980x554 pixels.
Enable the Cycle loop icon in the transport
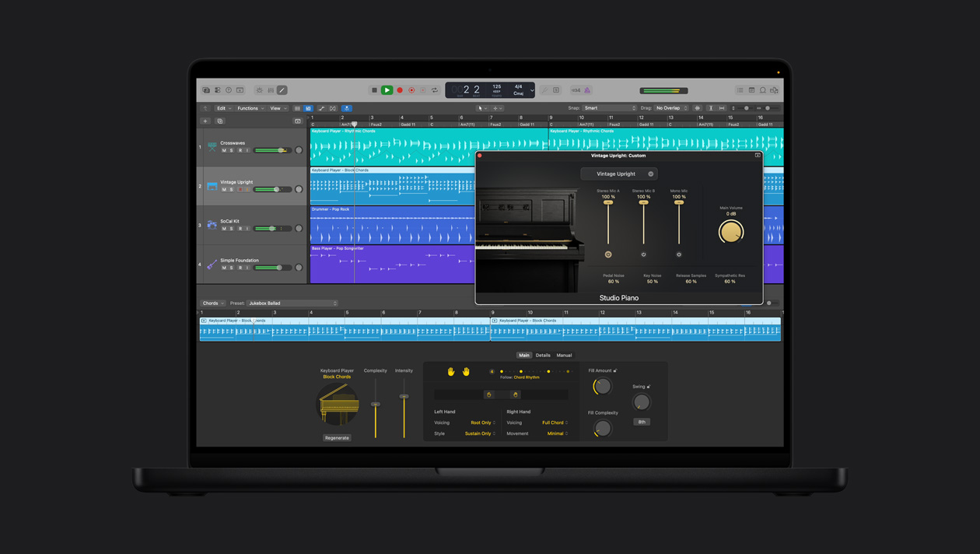pos(436,90)
